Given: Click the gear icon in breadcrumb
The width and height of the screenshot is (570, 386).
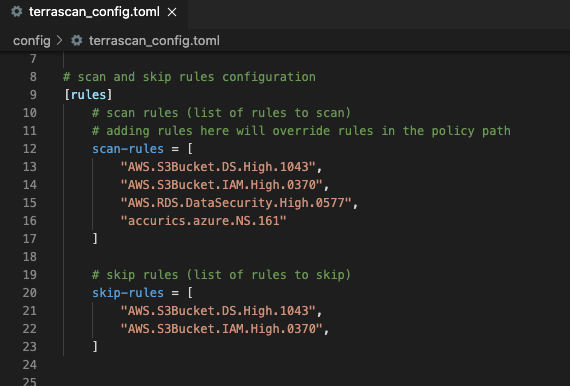Looking at the screenshot, I should pyautogui.click(x=76, y=40).
